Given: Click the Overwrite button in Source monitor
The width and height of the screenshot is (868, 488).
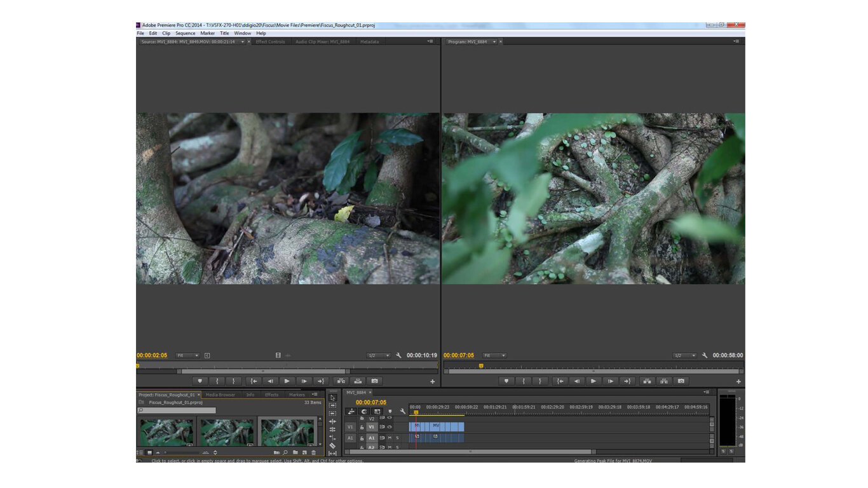Looking at the screenshot, I should coord(358,381).
